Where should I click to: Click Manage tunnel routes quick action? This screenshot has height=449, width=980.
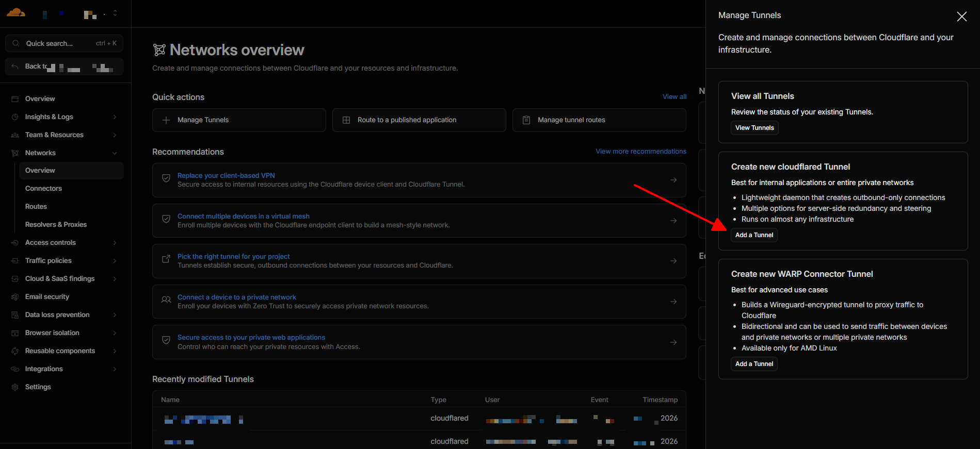(599, 120)
